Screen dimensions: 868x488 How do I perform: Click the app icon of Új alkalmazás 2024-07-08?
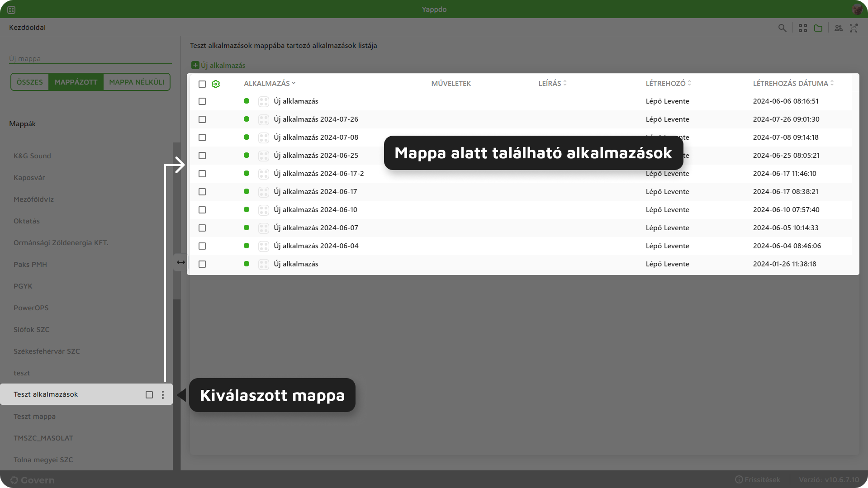pos(264,138)
